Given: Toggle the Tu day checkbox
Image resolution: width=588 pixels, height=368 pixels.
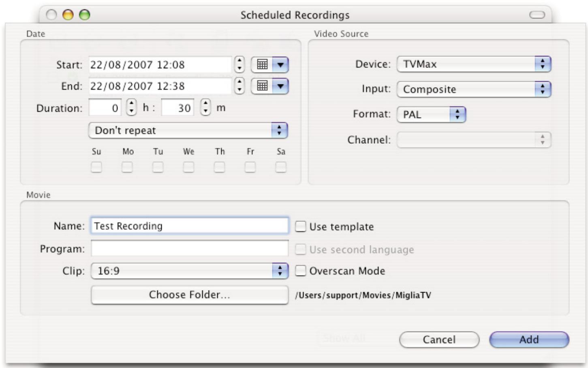Looking at the screenshot, I should coord(158,167).
